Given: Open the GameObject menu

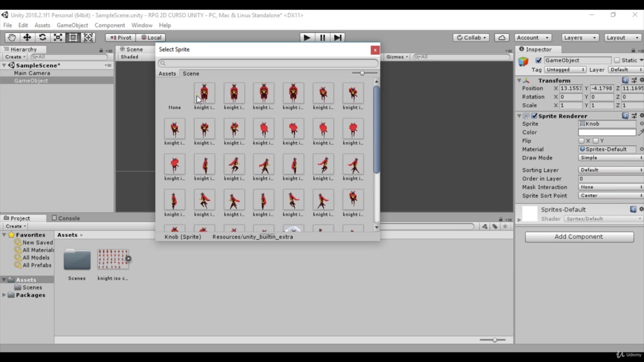Looking at the screenshot, I should [72, 25].
